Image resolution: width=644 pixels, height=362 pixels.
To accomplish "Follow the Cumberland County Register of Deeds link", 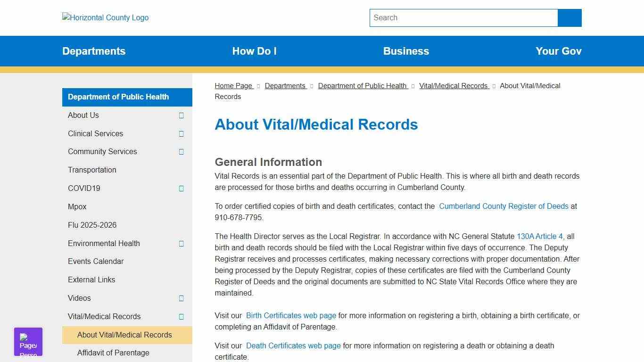I will 504,206.
